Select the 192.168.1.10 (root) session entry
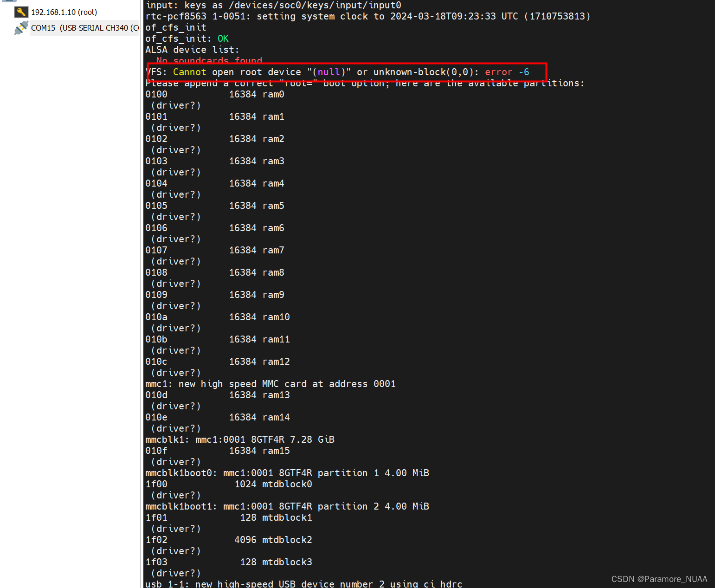This screenshot has height=588, width=715. (x=64, y=12)
